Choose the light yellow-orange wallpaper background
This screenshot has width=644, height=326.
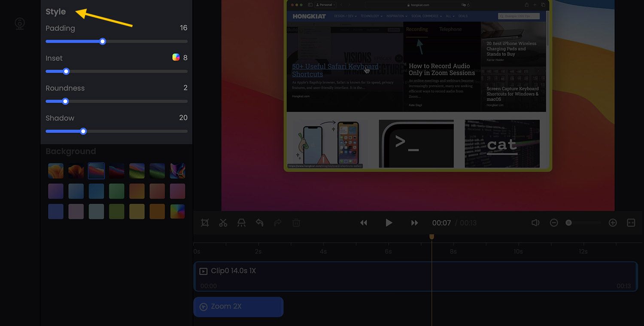(56, 171)
